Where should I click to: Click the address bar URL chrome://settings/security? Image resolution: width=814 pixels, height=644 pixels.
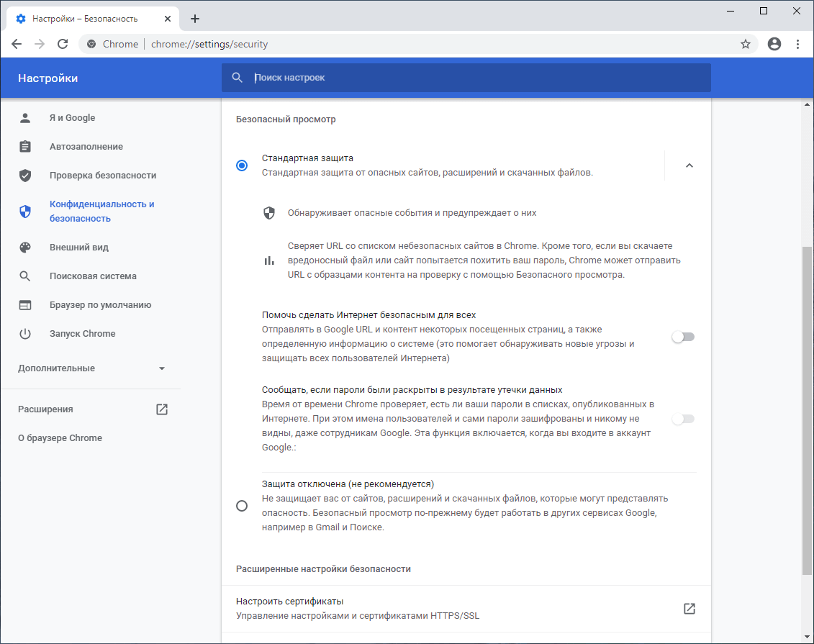[209, 44]
